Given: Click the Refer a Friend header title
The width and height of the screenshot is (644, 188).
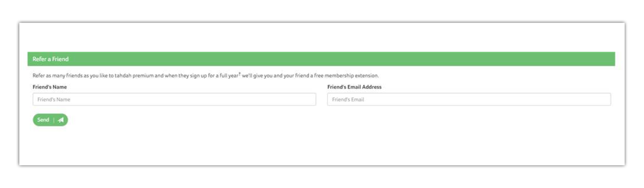Looking at the screenshot, I should point(50,59).
